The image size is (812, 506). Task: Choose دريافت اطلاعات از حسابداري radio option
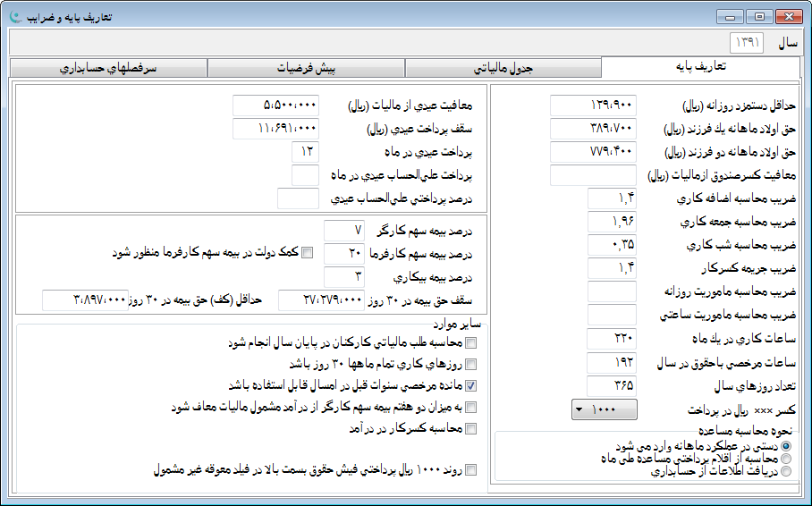click(x=787, y=471)
